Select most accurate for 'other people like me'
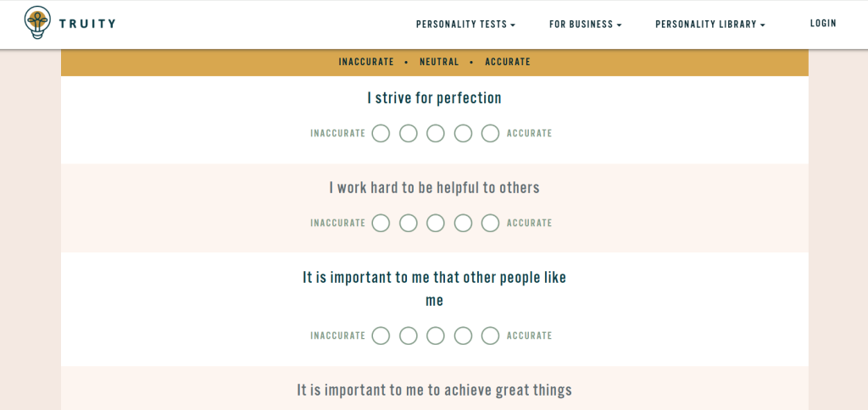The height and width of the screenshot is (410, 868). pyautogui.click(x=490, y=335)
